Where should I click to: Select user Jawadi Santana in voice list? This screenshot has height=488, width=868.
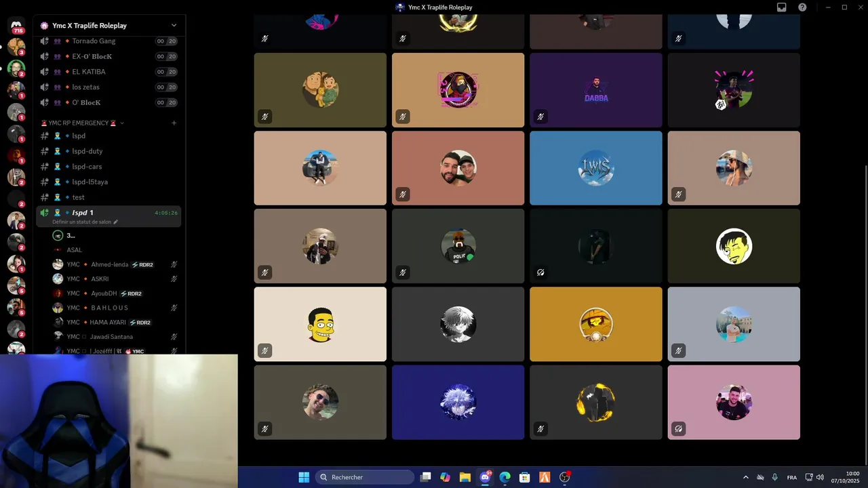click(115, 337)
